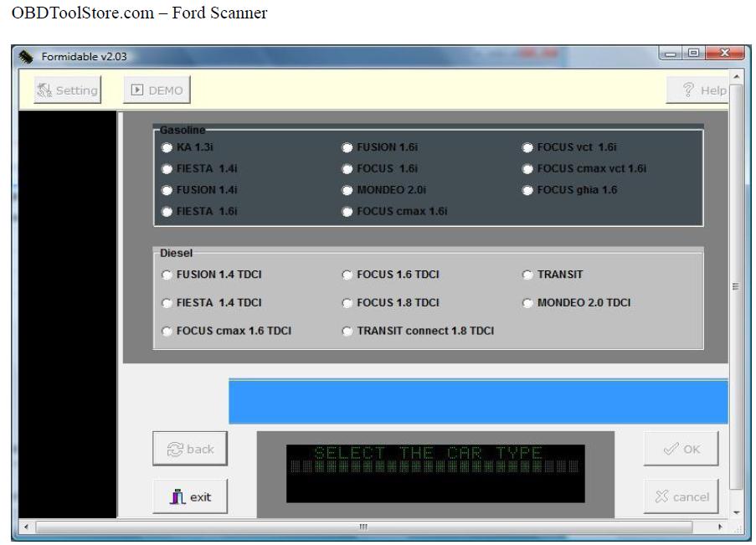Click the vertical scrollbar down arrow
Screen dimensions: 756x545
[736, 511]
